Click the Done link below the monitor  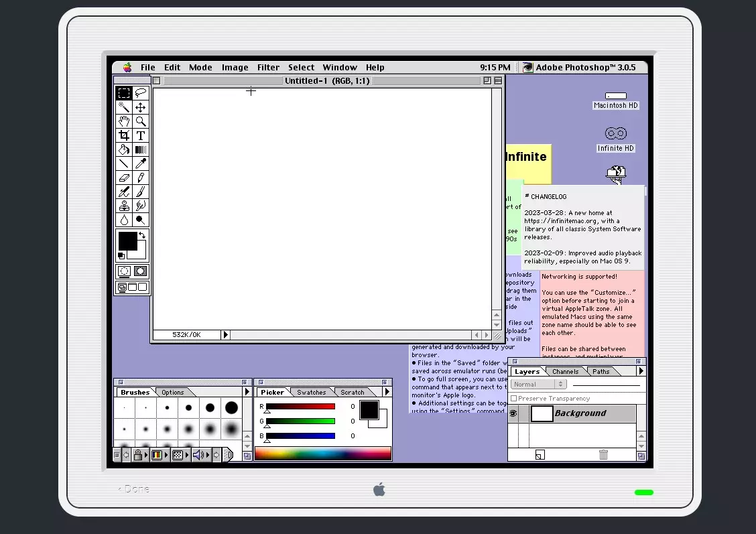[134, 488]
